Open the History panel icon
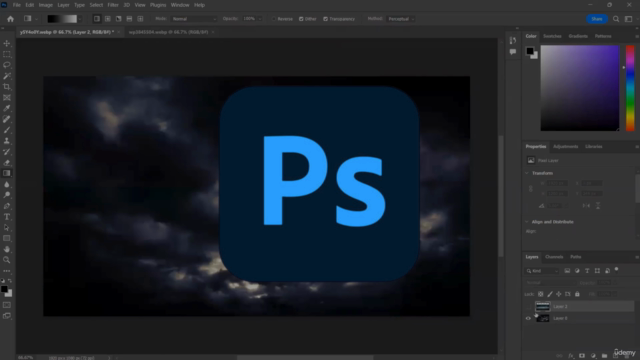Viewport: 640px width, 360px height. [513, 40]
